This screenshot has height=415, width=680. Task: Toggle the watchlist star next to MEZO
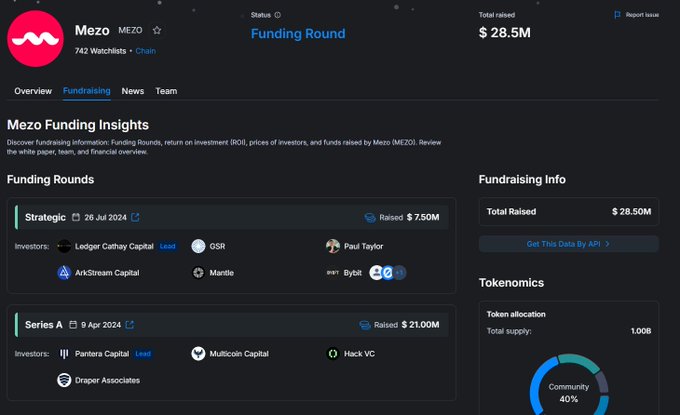pos(157,31)
